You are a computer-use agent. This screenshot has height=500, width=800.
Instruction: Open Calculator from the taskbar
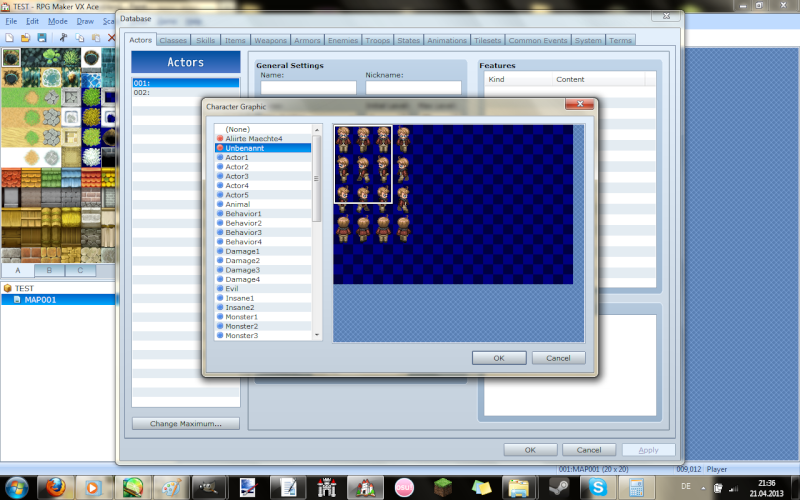coord(636,488)
